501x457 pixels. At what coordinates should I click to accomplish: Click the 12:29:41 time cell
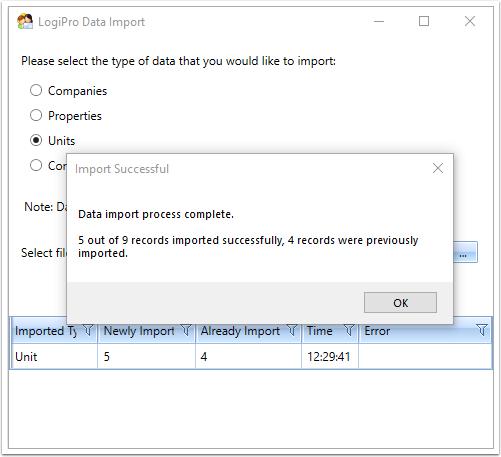click(329, 357)
